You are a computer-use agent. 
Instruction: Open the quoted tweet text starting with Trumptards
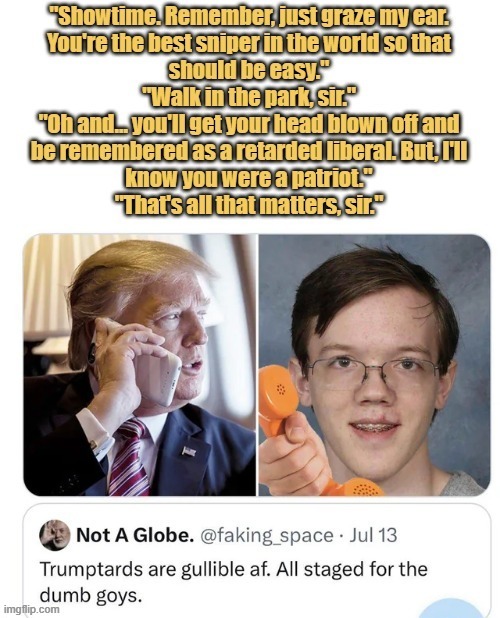(234, 583)
